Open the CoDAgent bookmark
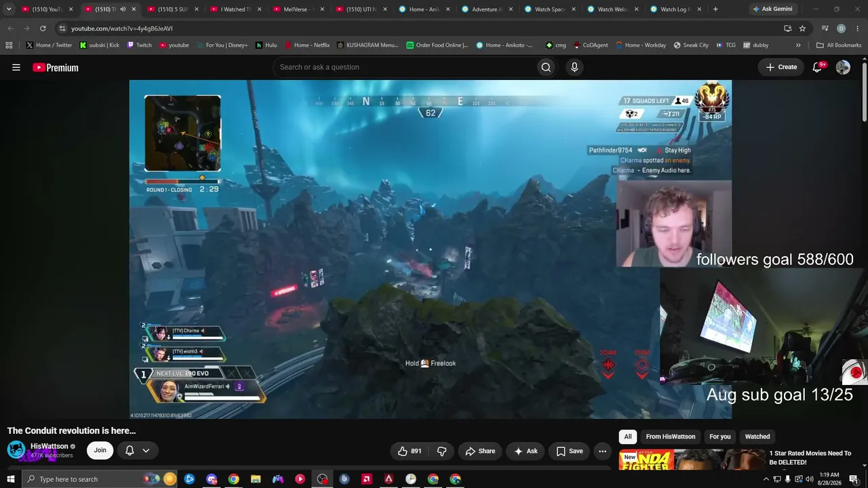This screenshot has width=868, height=488. 591,45
